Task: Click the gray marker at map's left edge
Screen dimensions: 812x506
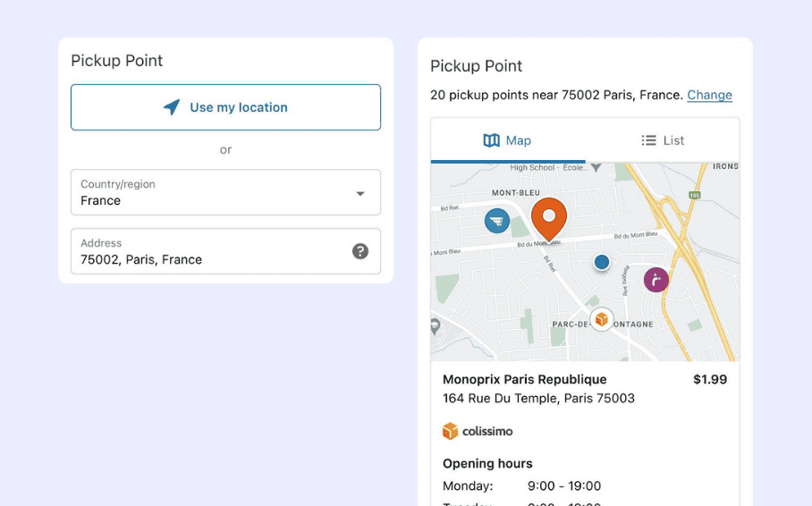Action: tap(436, 326)
